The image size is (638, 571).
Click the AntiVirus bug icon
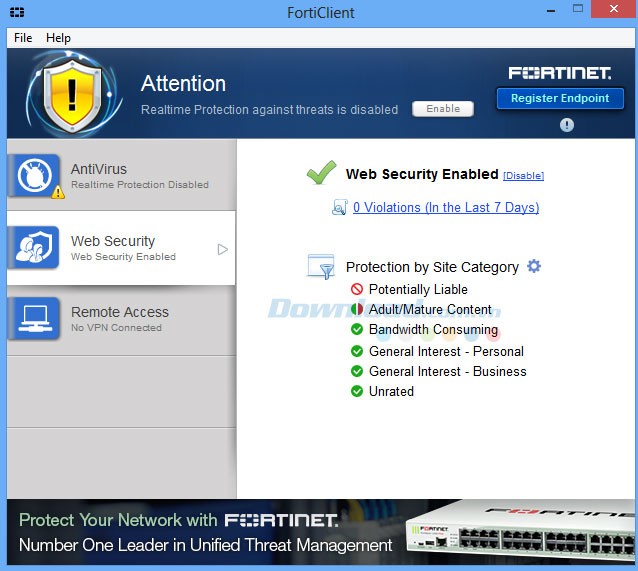coord(33,177)
